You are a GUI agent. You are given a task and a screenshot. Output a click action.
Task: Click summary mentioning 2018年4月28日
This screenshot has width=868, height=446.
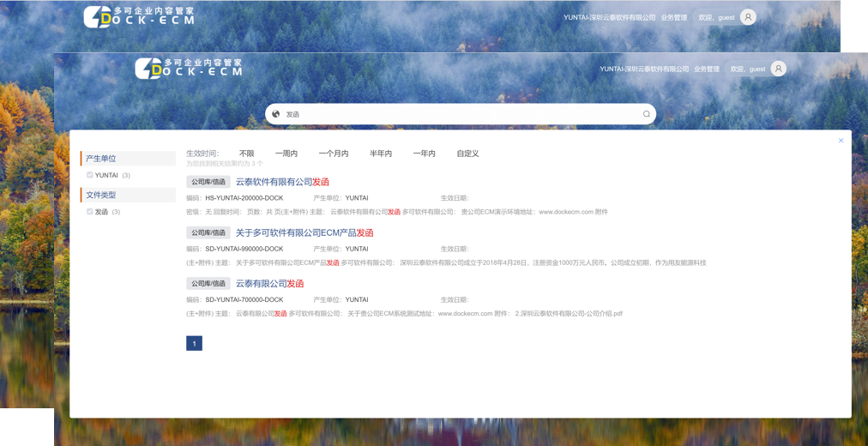pos(446,262)
